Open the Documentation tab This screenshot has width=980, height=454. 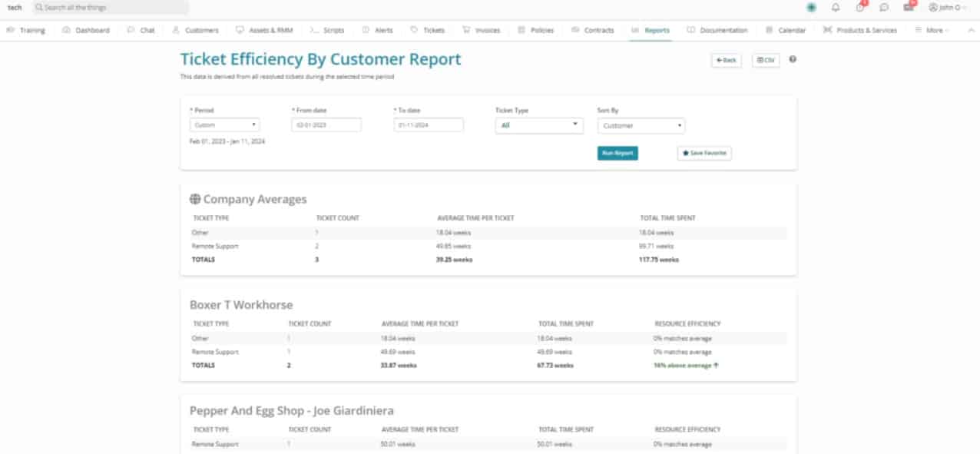[x=717, y=31]
